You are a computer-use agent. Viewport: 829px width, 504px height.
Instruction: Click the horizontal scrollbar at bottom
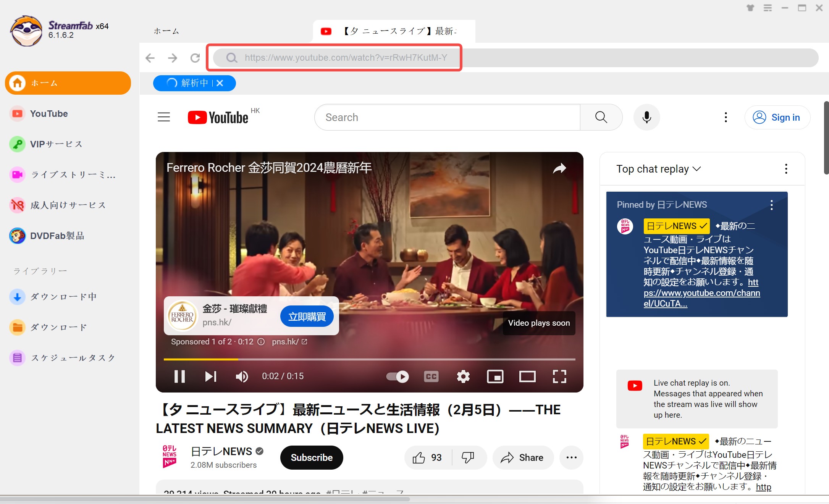(205, 499)
